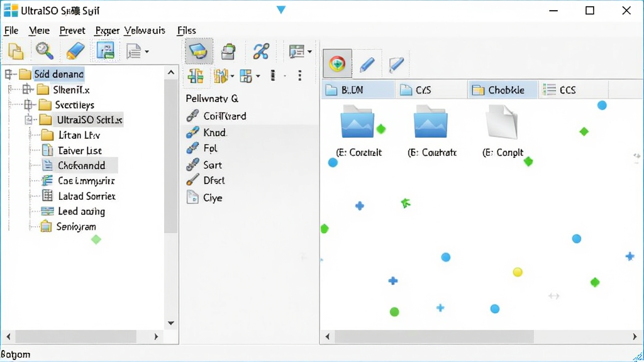Expand the Slkenil.x tree node
This screenshot has width=644, height=362.
click(28, 89)
